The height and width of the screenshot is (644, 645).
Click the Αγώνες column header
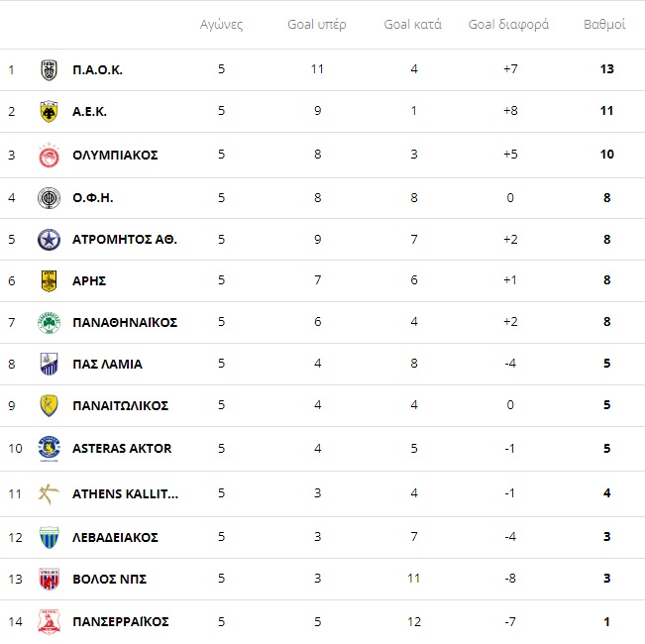point(221,25)
